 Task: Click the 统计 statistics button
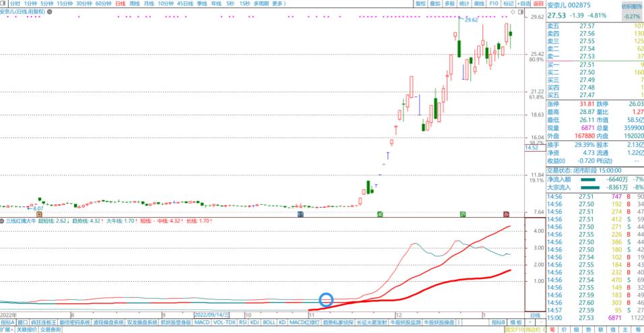click(x=464, y=3)
